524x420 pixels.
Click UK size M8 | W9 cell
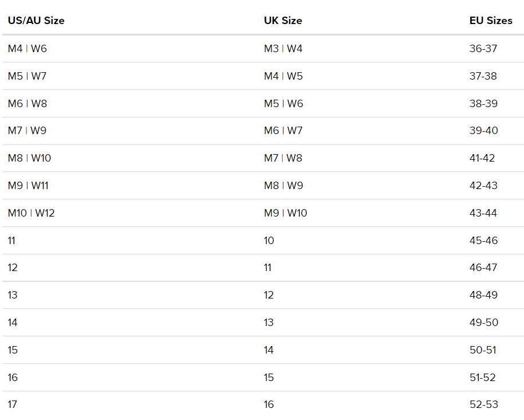tap(283, 186)
